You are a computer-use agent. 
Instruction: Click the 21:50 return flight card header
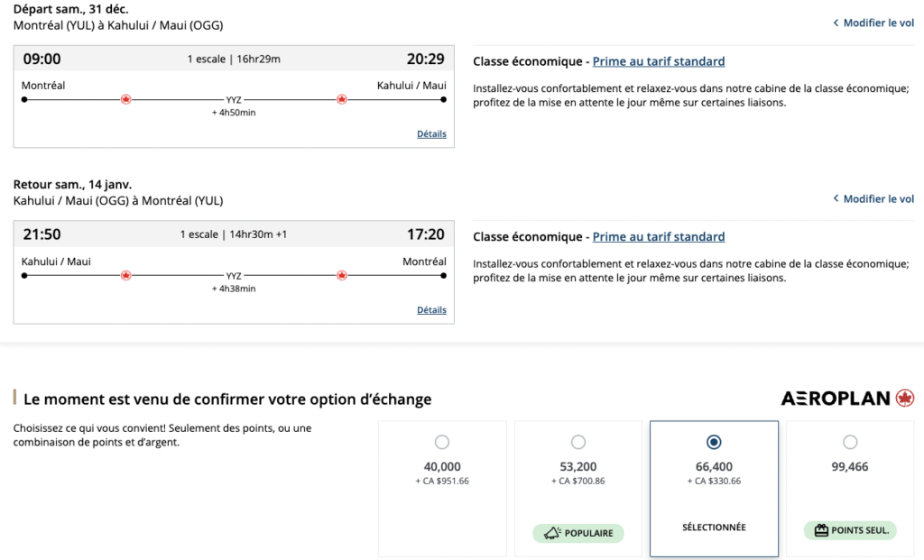(x=234, y=234)
